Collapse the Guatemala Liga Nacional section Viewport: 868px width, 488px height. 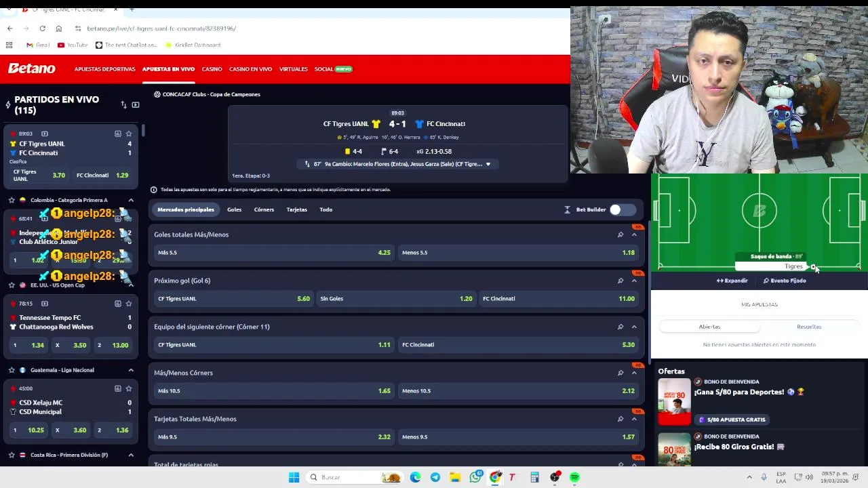tap(131, 370)
